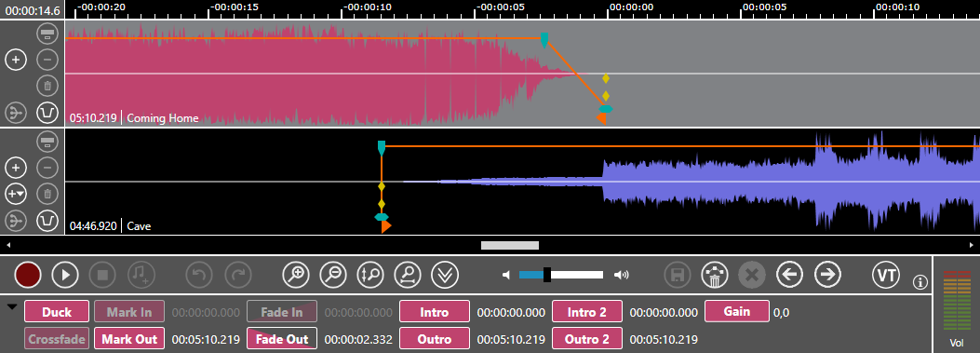Click the toolbar trash bin icon
Viewport: 980px width, 353px height.
[715, 274]
